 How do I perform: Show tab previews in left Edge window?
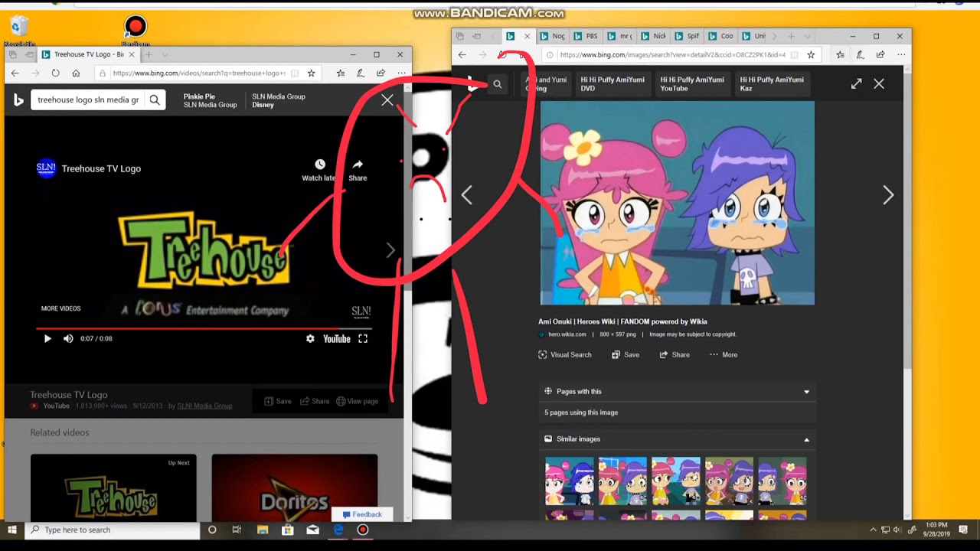point(165,54)
